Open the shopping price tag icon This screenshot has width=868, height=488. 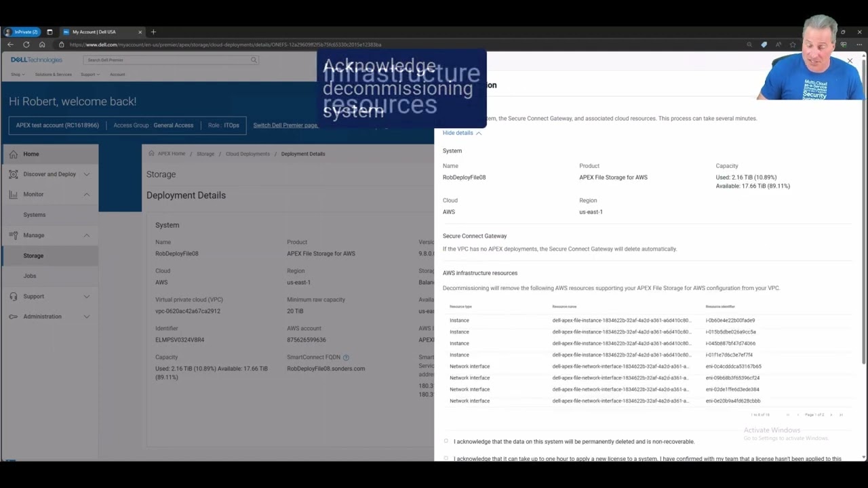pos(764,45)
